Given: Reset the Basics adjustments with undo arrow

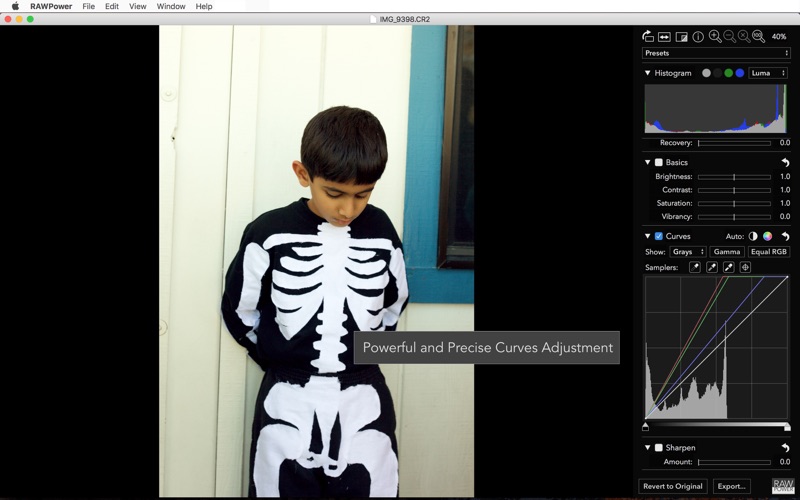Looking at the screenshot, I should pyautogui.click(x=785, y=162).
